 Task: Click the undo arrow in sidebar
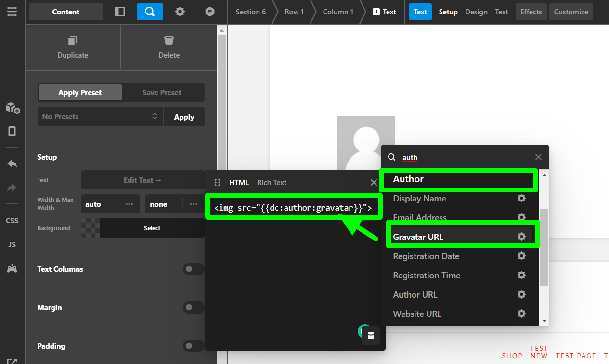click(12, 164)
